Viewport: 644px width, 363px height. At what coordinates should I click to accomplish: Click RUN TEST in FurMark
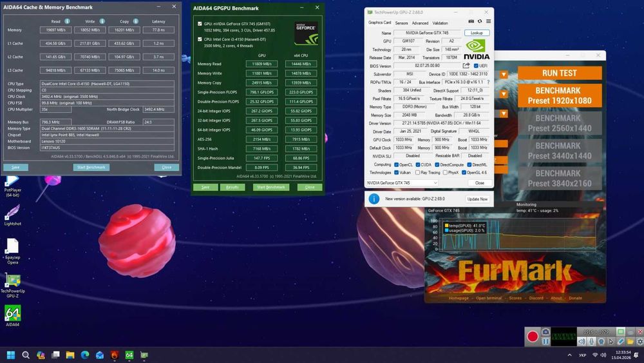tap(560, 73)
